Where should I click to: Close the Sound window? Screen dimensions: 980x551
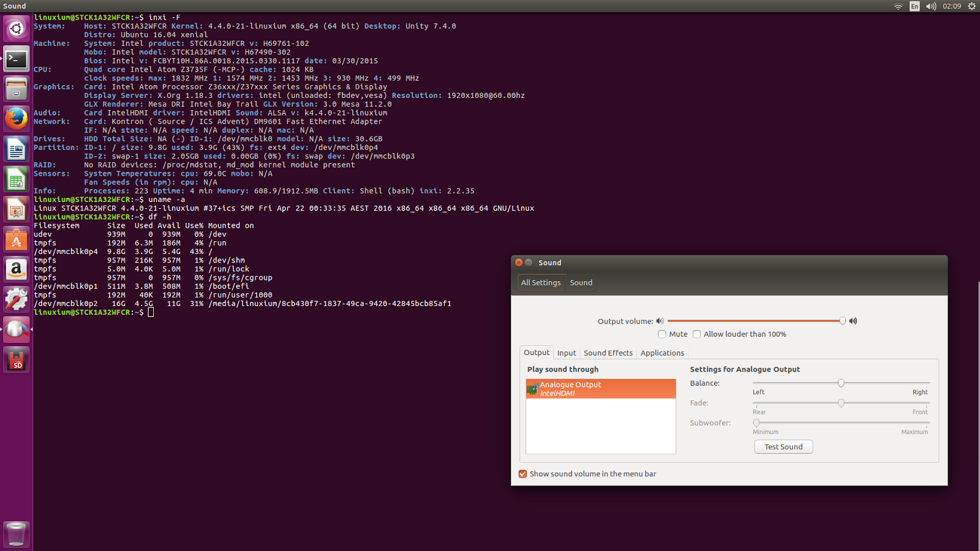coord(519,263)
